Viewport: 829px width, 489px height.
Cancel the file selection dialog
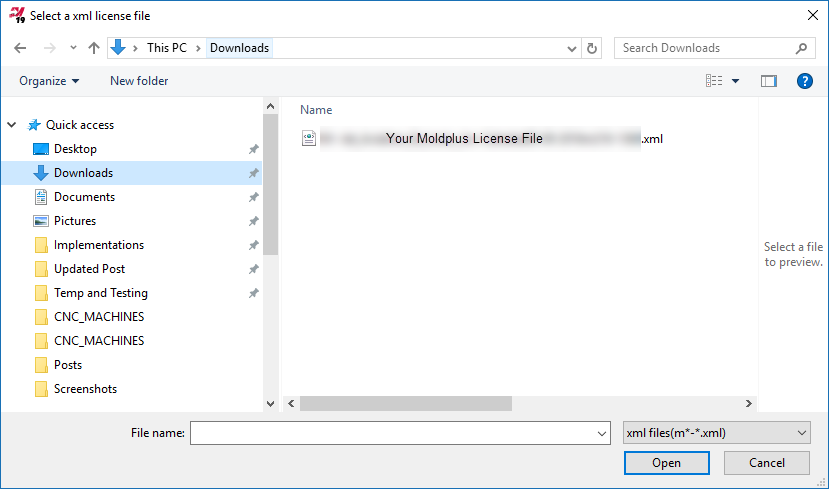click(x=767, y=463)
